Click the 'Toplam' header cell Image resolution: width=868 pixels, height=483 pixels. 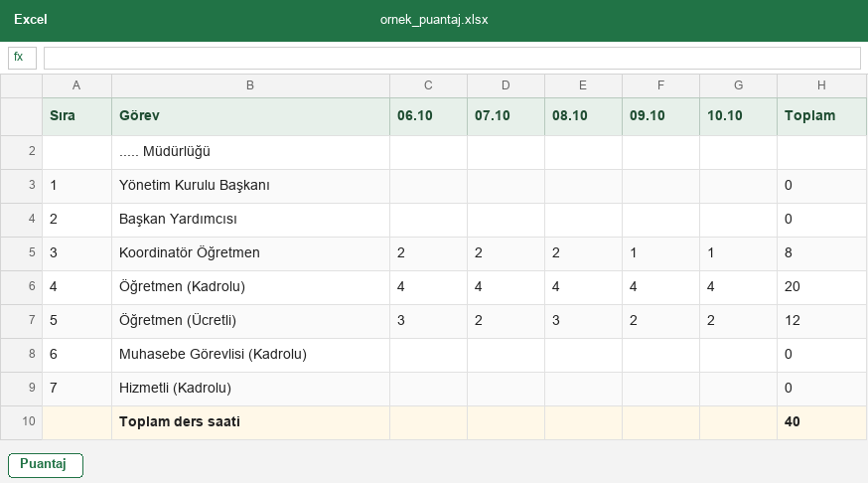821,117
